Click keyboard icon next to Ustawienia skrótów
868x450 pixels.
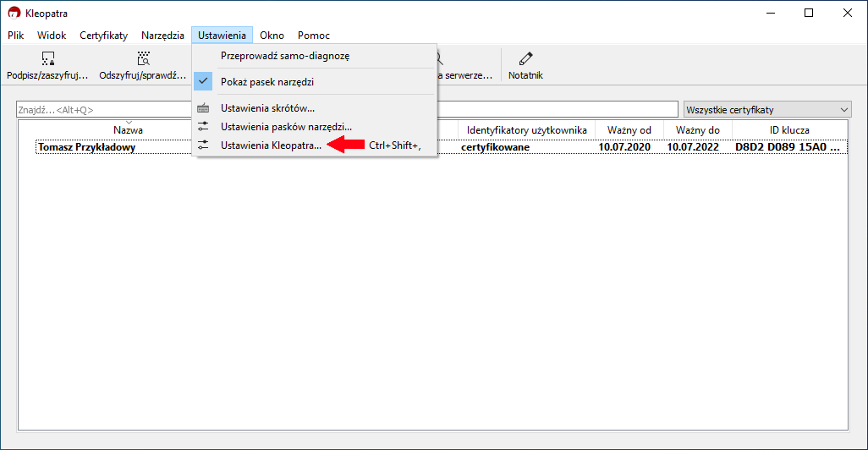pos(203,108)
